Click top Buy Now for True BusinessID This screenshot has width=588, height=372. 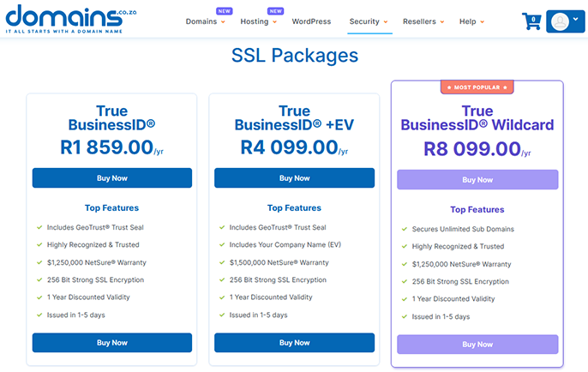[x=112, y=178]
